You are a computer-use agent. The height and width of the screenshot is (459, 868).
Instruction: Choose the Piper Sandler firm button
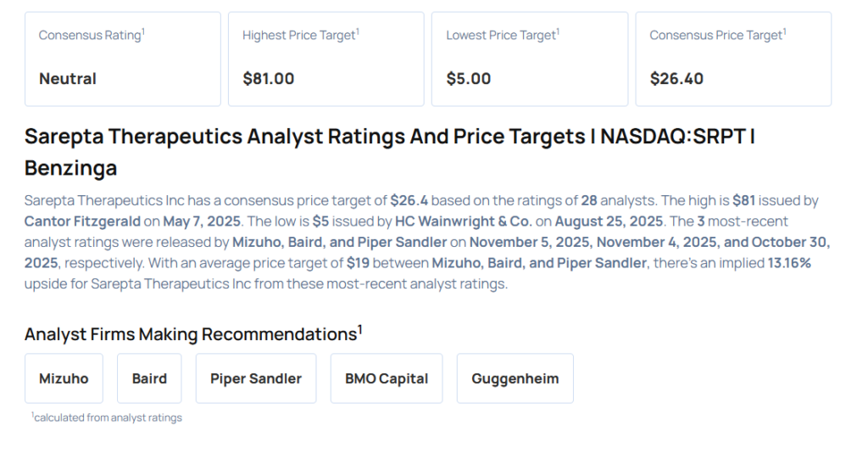click(256, 378)
